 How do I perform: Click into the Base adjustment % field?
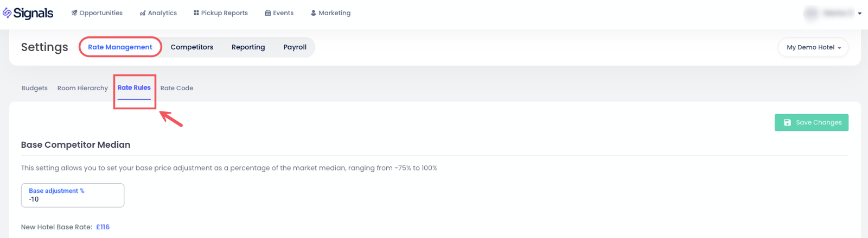click(x=73, y=196)
